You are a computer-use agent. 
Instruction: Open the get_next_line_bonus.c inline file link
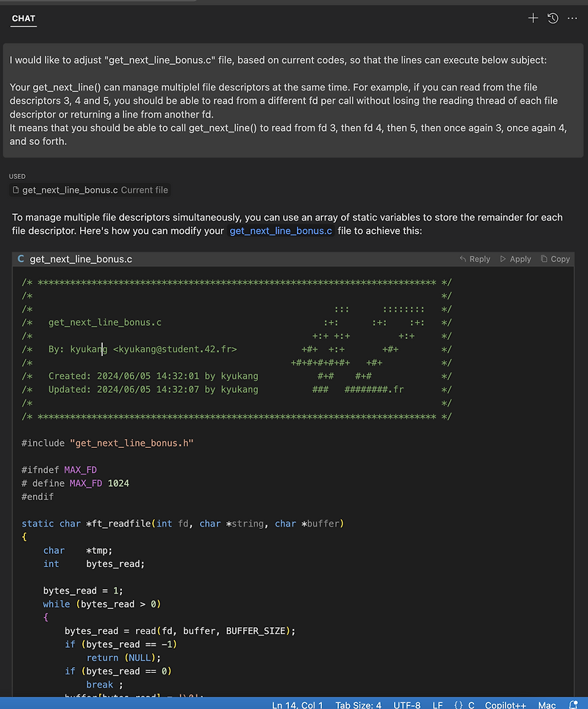(x=281, y=231)
